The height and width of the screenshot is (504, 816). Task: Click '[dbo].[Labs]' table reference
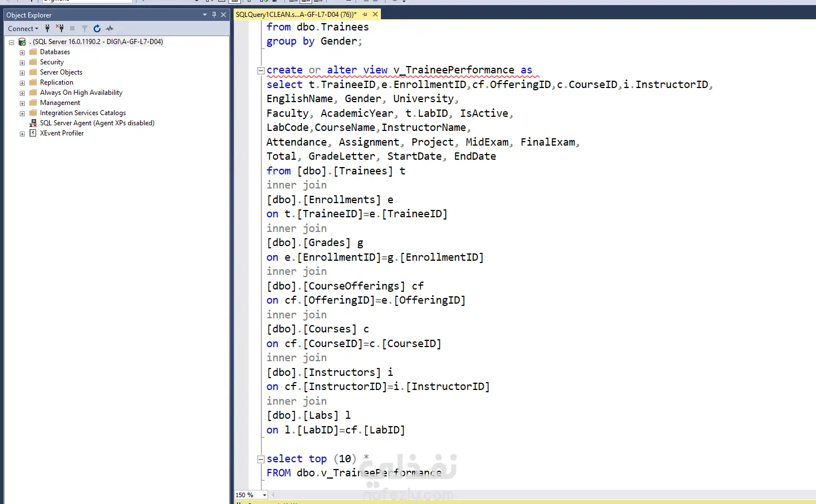tap(302, 415)
